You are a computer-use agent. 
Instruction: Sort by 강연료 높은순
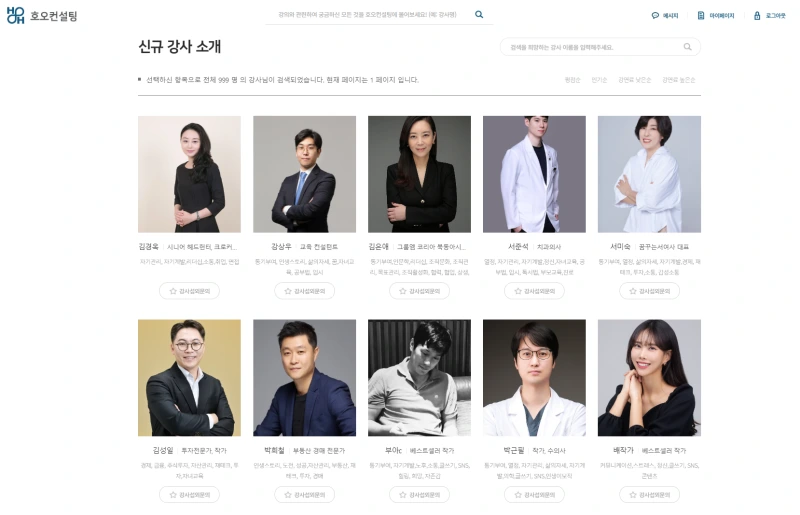click(x=679, y=80)
